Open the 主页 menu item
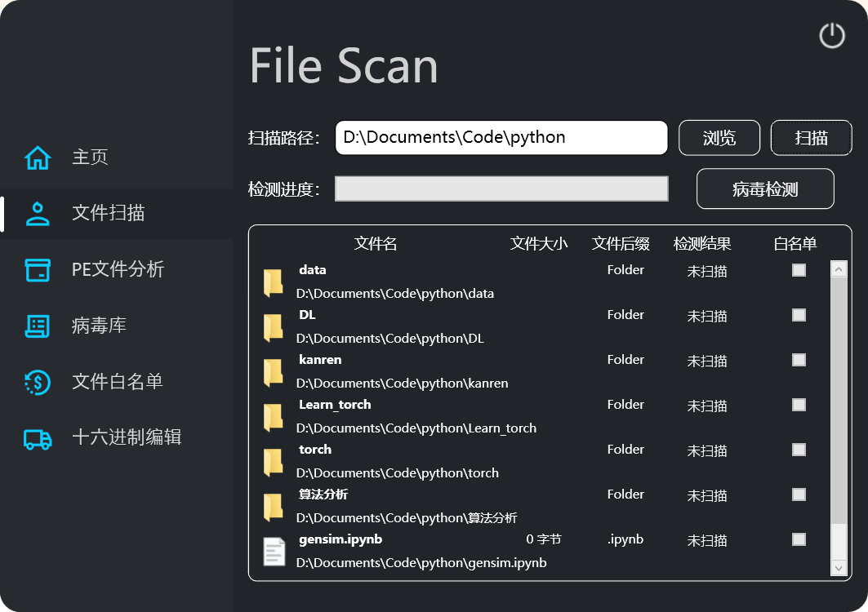 (x=90, y=157)
